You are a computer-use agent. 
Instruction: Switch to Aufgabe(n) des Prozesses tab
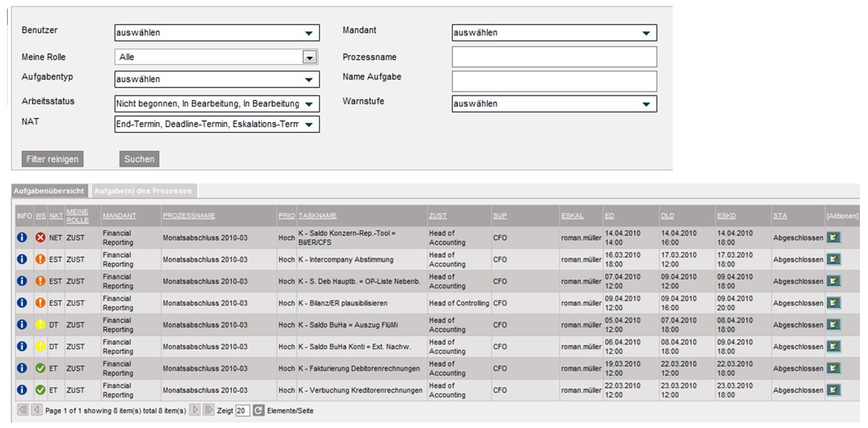tap(145, 191)
